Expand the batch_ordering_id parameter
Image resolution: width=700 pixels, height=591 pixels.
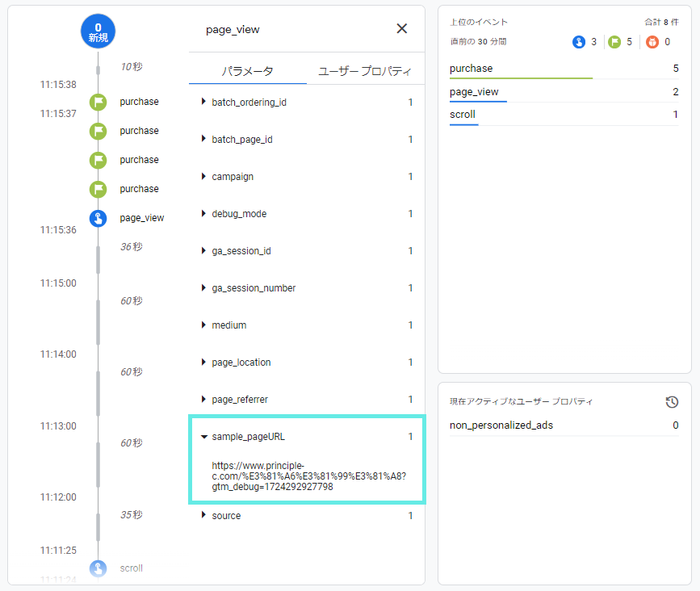click(x=249, y=103)
